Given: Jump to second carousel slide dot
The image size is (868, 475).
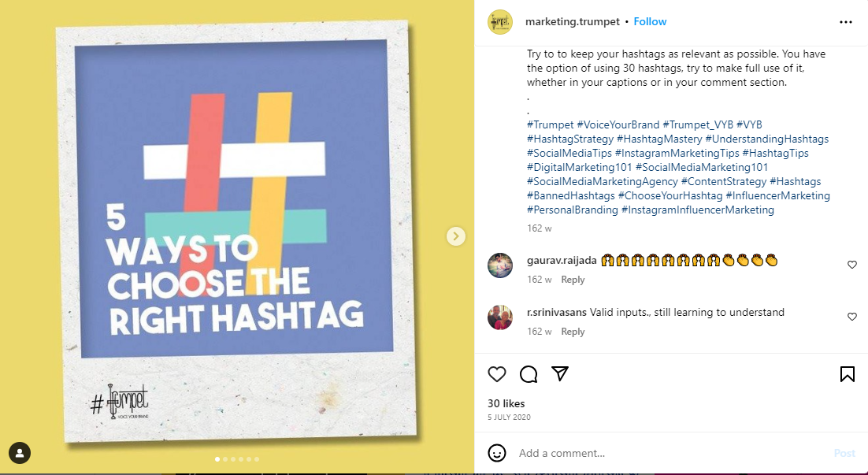Looking at the screenshot, I should point(225,459).
